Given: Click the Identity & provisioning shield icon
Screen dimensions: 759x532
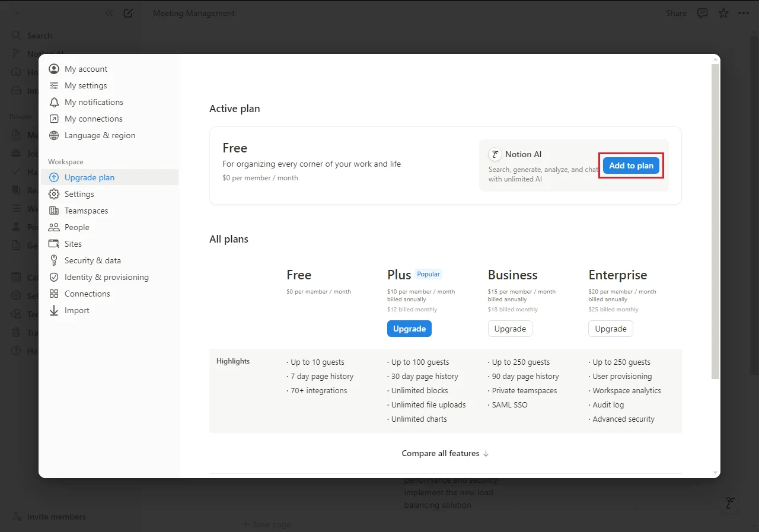Looking at the screenshot, I should click(x=54, y=277).
